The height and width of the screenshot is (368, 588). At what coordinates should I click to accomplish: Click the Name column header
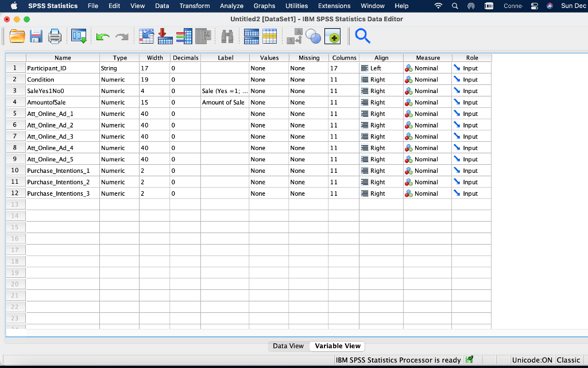[x=63, y=58]
